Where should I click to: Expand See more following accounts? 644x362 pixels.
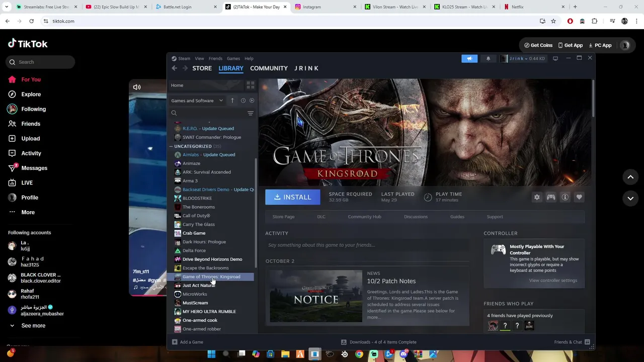27,326
